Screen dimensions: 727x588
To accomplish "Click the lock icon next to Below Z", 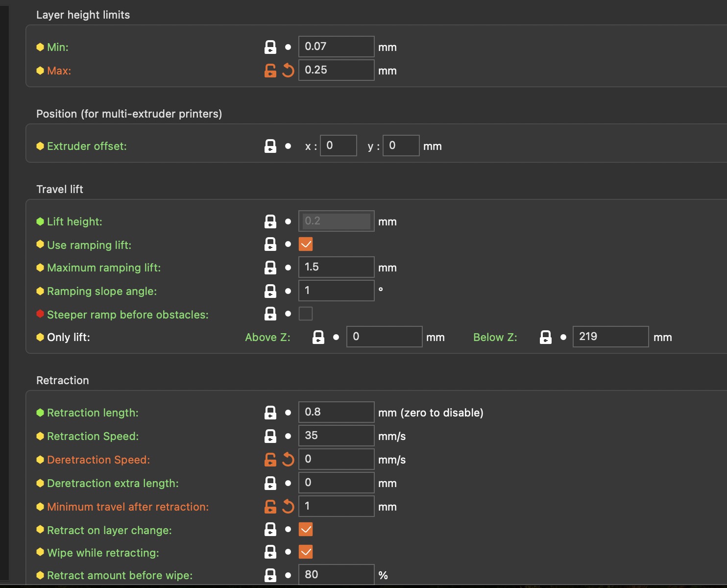I will [546, 337].
